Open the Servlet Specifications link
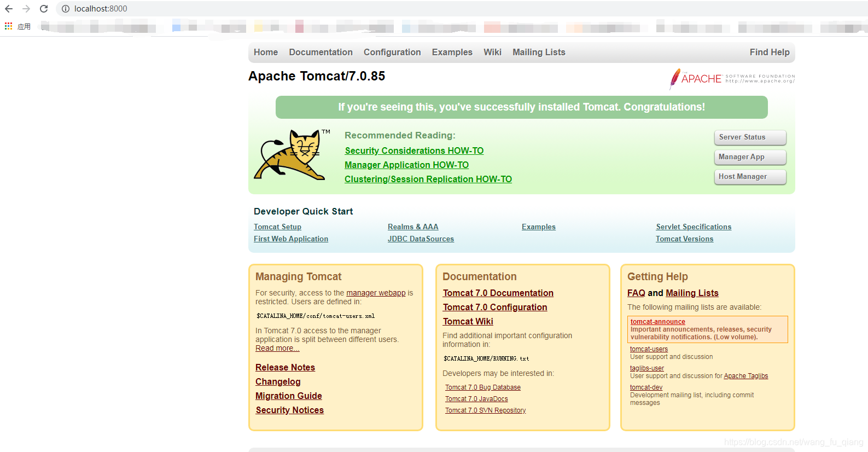This screenshot has height=452, width=868. pyautogui.click(x=694, y=227)
